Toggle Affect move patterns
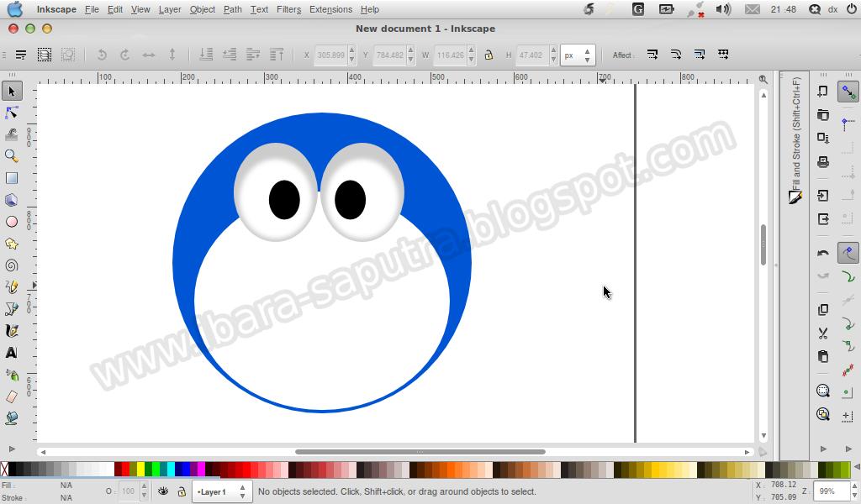The height and width of the screenshot is (504, 861). point(723,55)
